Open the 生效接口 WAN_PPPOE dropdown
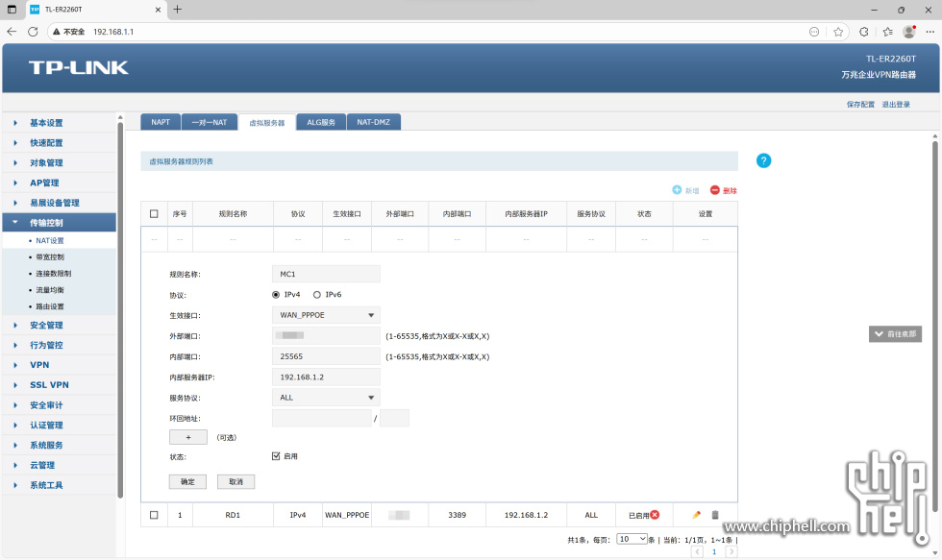 click(x=326, y=315)
